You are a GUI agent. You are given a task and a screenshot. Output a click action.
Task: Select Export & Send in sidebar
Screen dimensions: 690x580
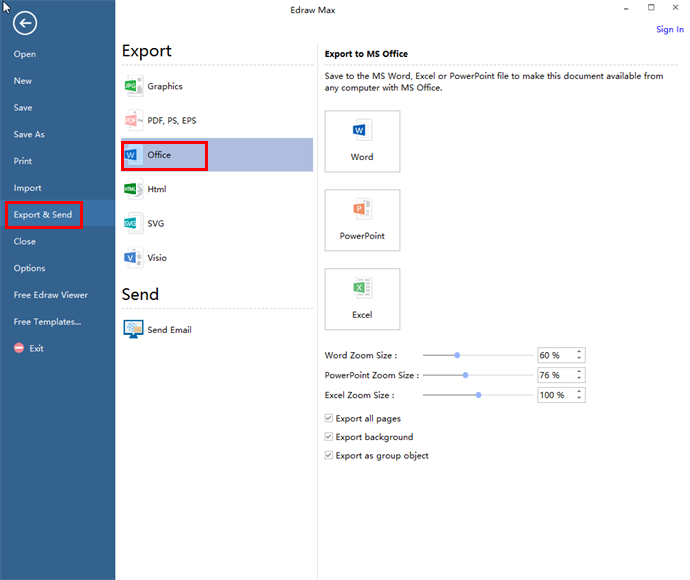[x=43, y=215]
